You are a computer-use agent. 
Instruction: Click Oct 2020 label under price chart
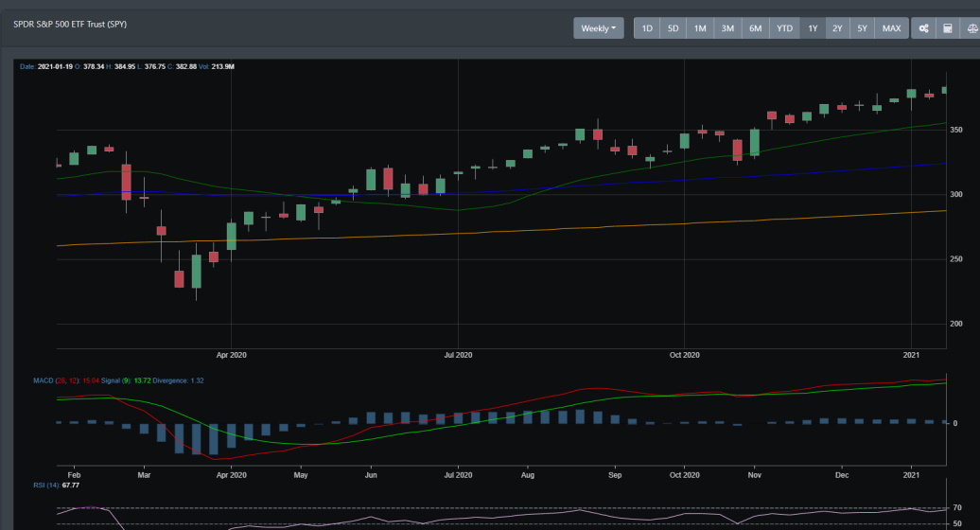(684, 355)
